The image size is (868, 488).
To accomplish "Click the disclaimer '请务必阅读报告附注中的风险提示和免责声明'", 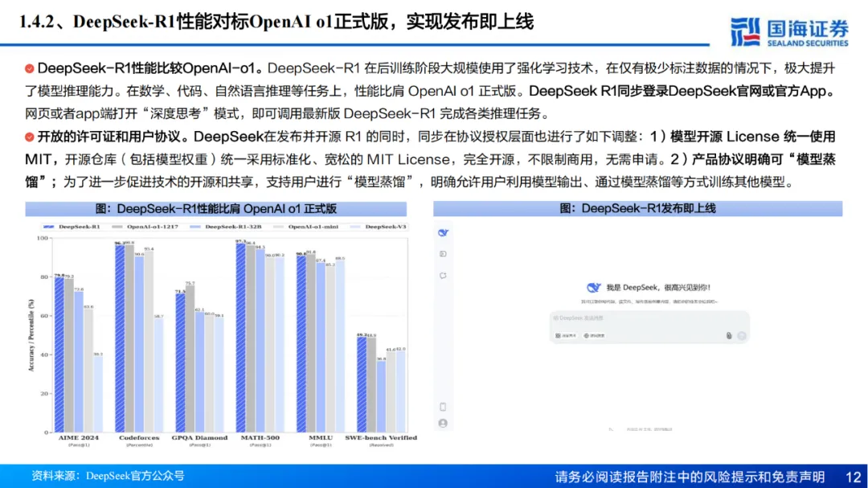I will [690, 477].
